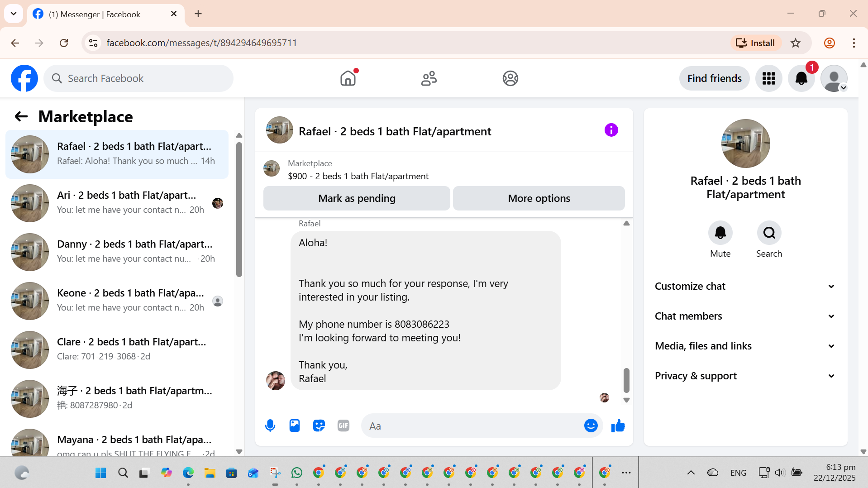Click Mark as pending button
The image size is (868, 488).
[x=357, y=198]
